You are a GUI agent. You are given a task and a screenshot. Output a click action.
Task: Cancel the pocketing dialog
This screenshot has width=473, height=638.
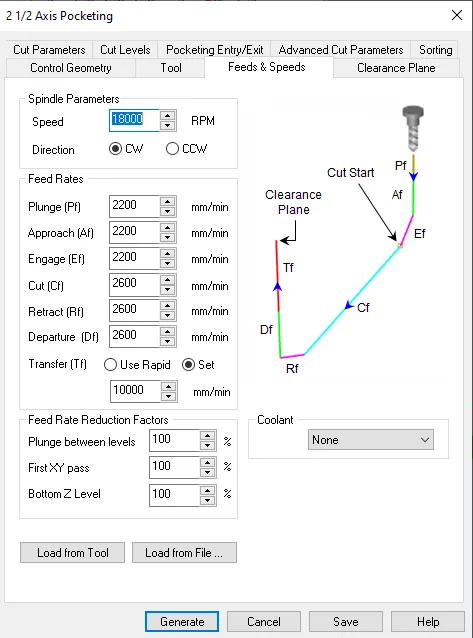pos(264,622)
